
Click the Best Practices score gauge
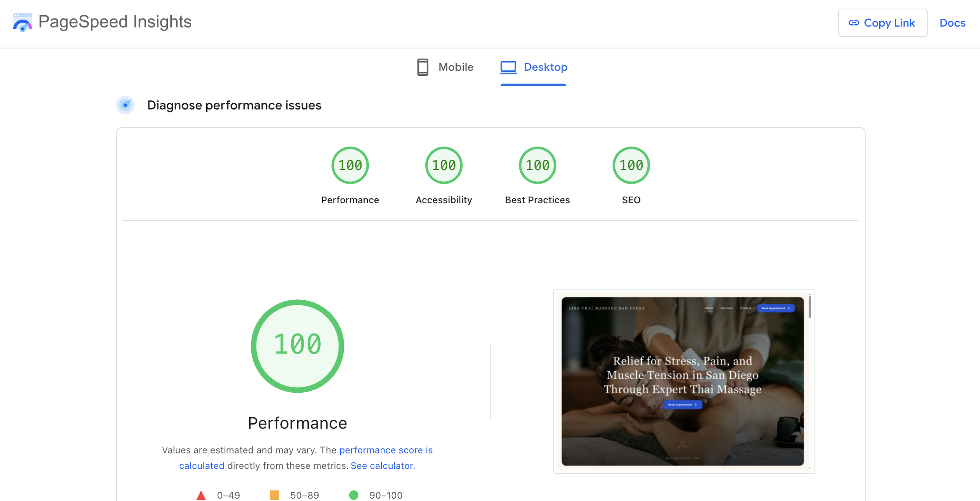pos(537,165)
